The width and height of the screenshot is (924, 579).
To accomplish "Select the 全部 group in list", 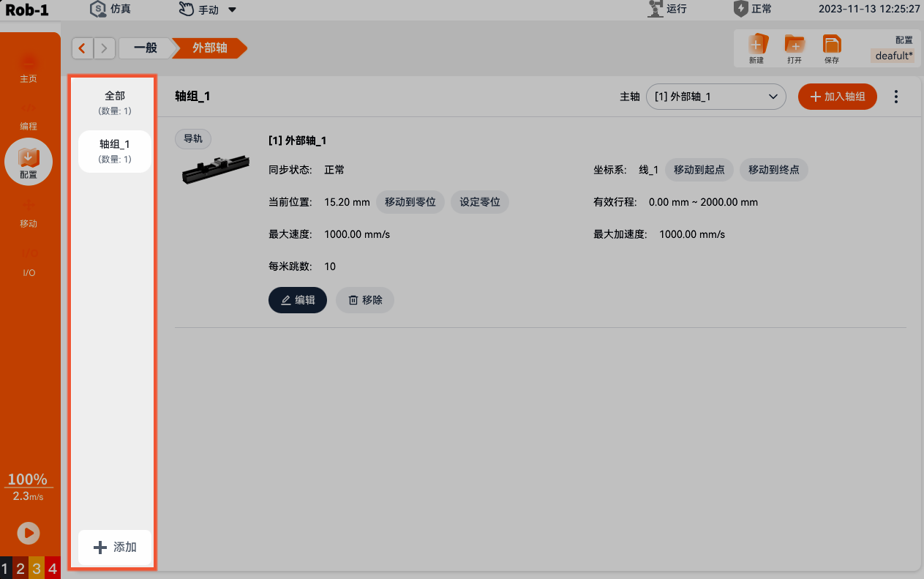I will (115, 102).
